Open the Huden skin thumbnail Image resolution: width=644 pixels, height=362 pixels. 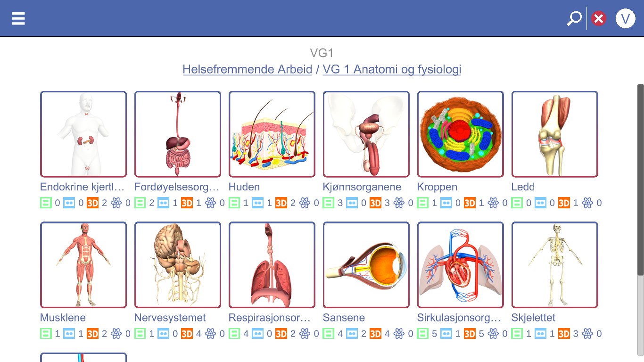[272, 134]
